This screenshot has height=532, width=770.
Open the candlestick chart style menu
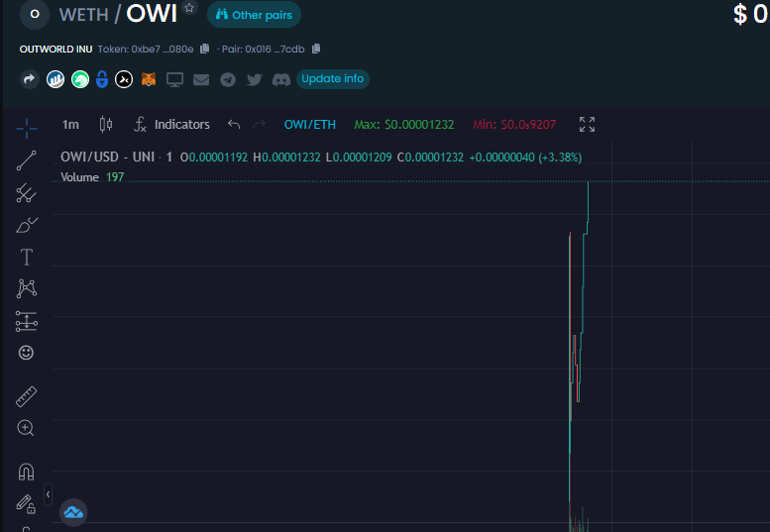[106, 125]
